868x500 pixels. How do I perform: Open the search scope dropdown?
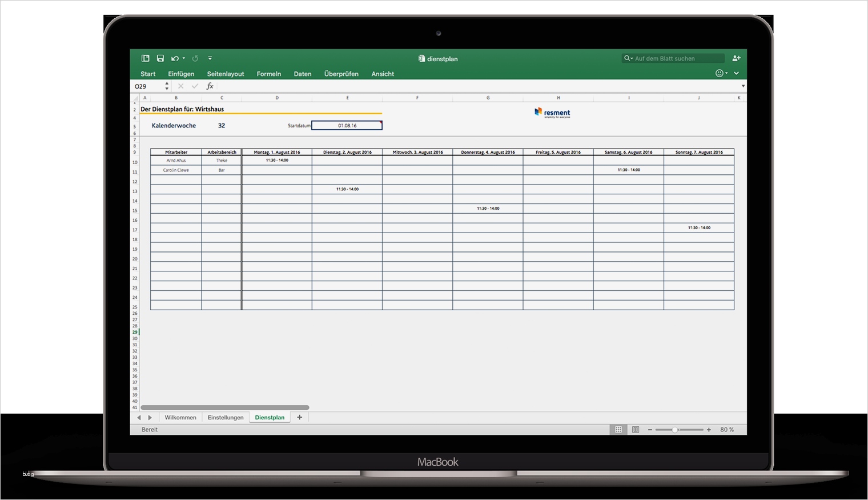pyautogui.click(x=633, y=58)
